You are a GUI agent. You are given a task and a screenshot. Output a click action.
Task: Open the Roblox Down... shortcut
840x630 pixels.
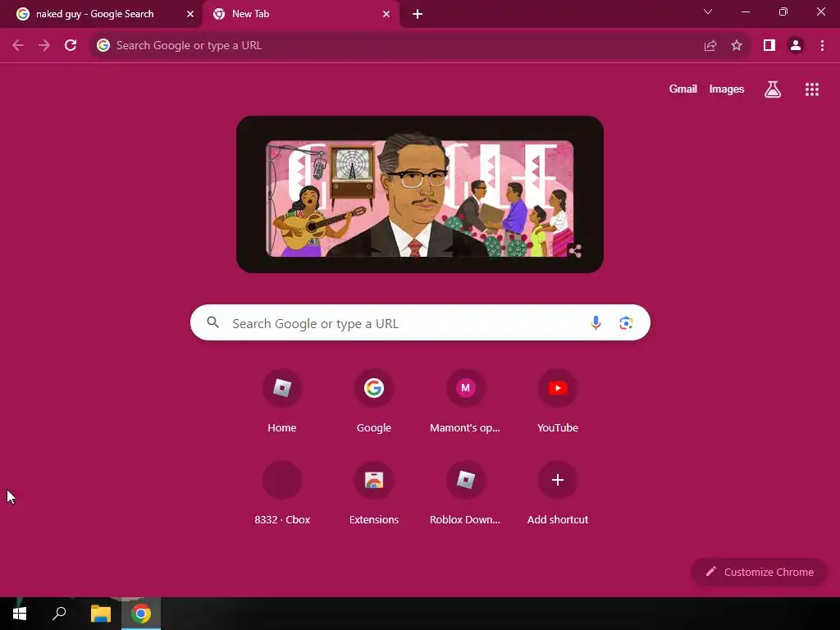(x=465, y=493)
